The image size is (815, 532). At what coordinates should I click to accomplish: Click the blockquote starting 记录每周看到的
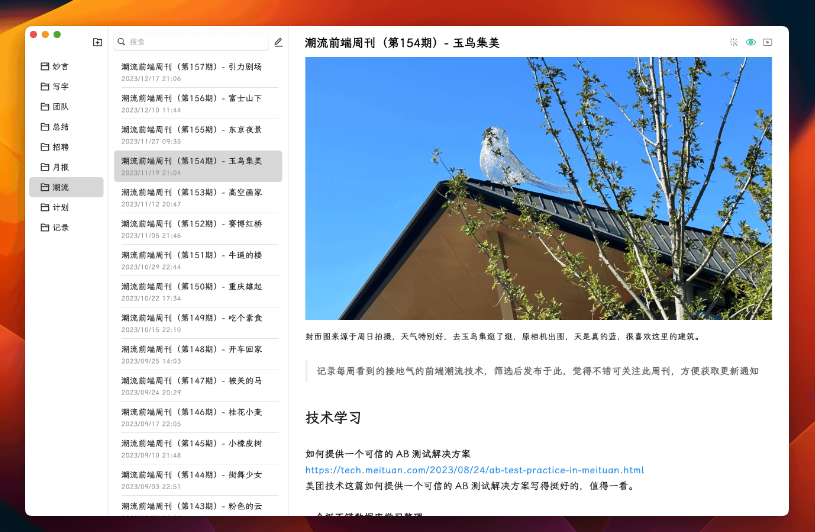pos(537,371)
